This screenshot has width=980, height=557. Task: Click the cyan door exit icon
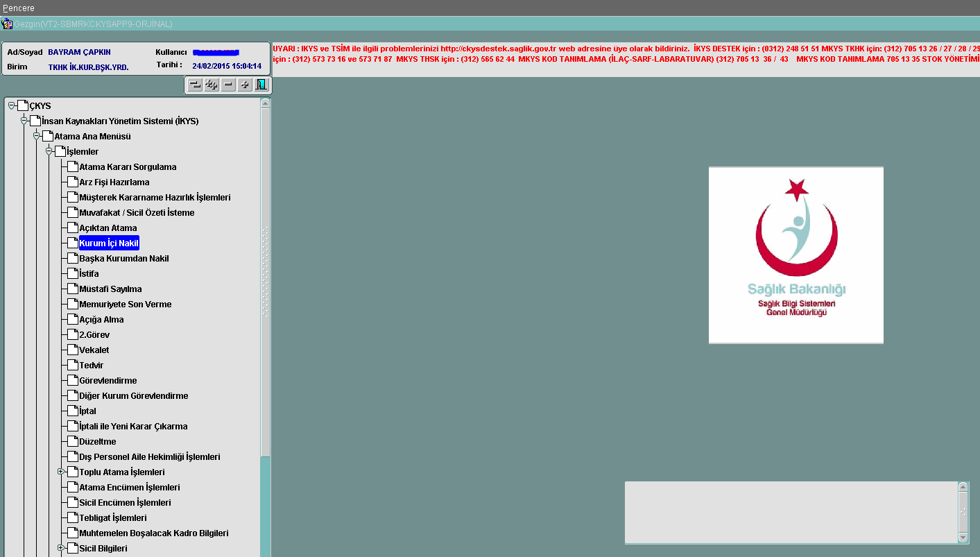pyautogui.click(x=261, y=85)
